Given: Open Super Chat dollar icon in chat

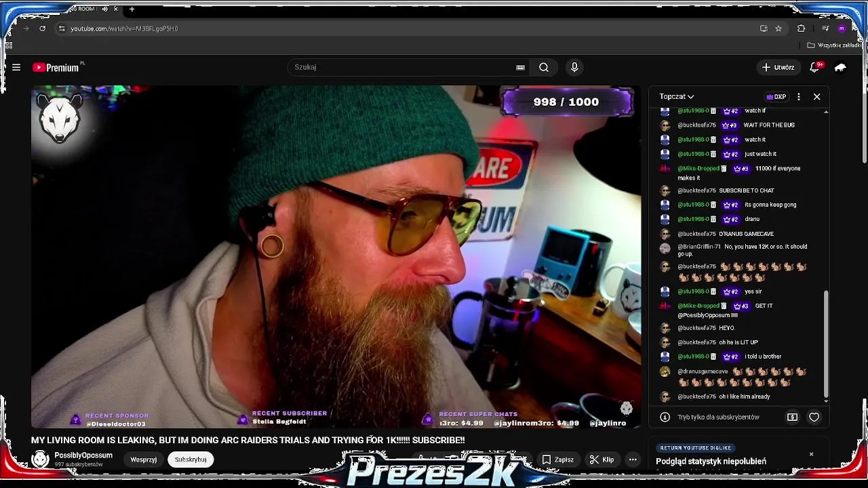Looking at the screenshot, I should [x=792, y=417].
